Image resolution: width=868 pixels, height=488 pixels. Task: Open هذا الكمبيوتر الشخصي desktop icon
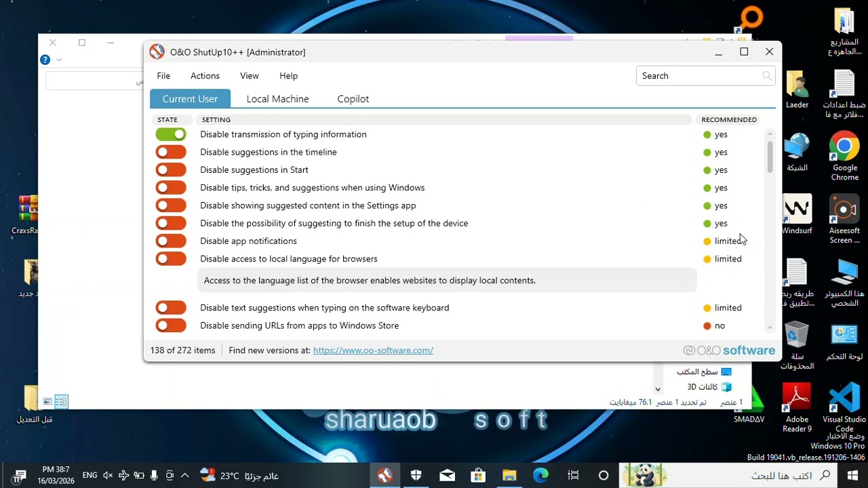point(844,283)
